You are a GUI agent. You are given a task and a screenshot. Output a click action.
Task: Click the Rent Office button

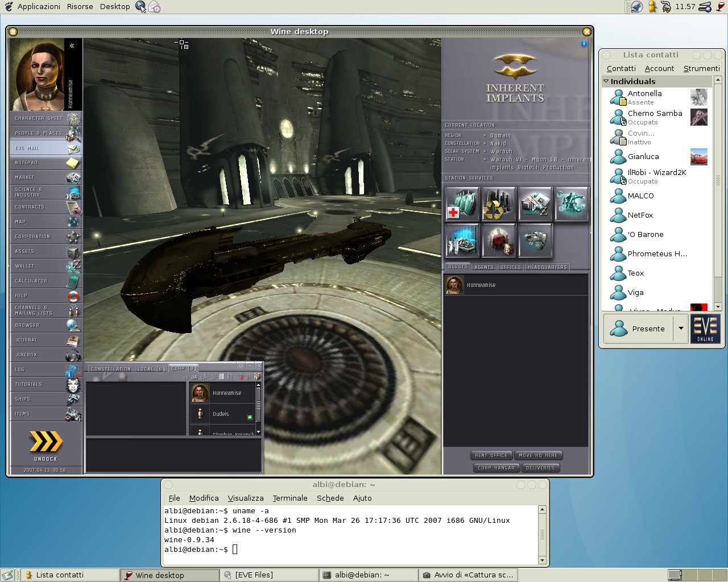491,455
